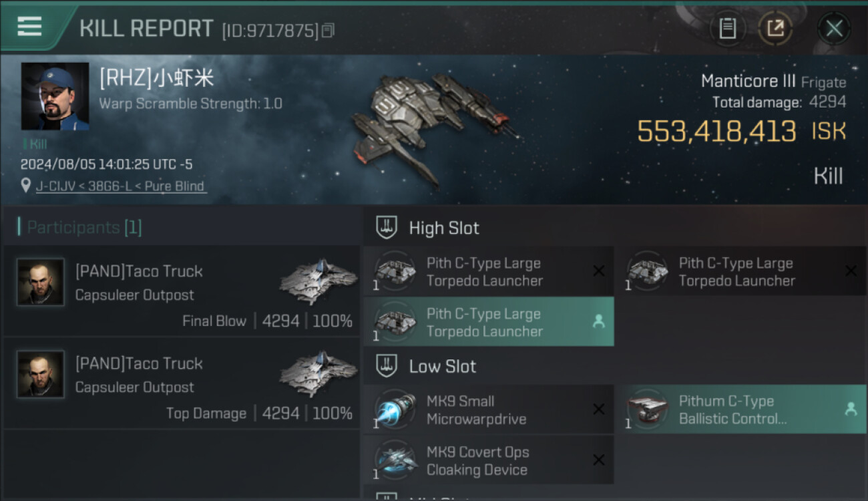Click the High Slot section icon
This screenshot has width=868, height=501.
[x=387, y=228]
